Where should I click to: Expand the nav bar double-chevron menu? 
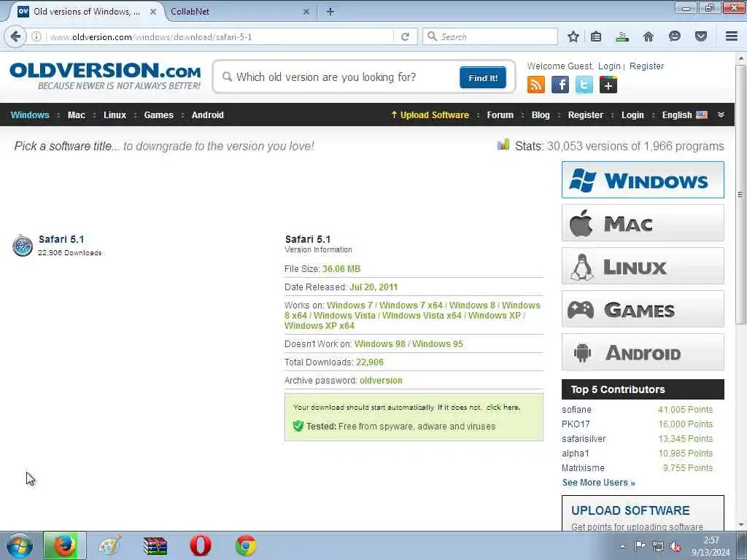721,114
